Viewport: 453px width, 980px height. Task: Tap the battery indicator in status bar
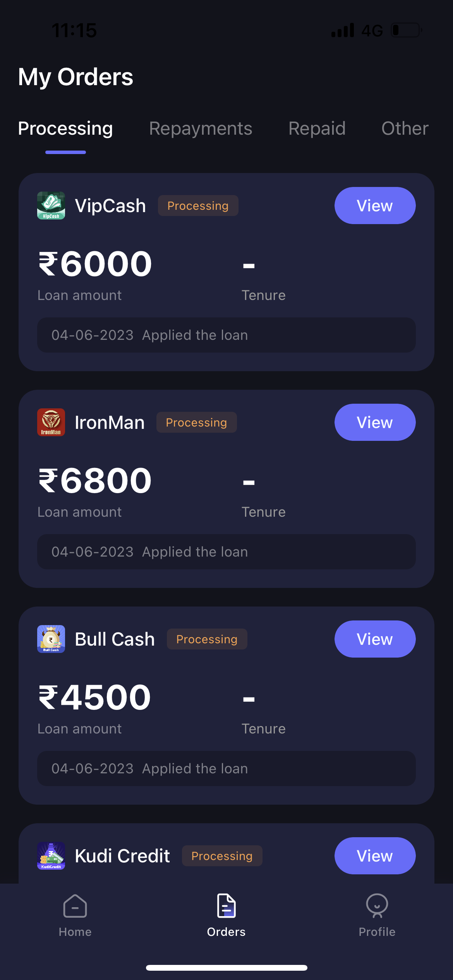coord(406,30)
